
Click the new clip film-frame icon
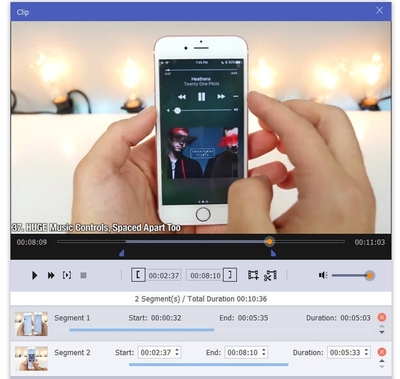click(x=253, y=275)
